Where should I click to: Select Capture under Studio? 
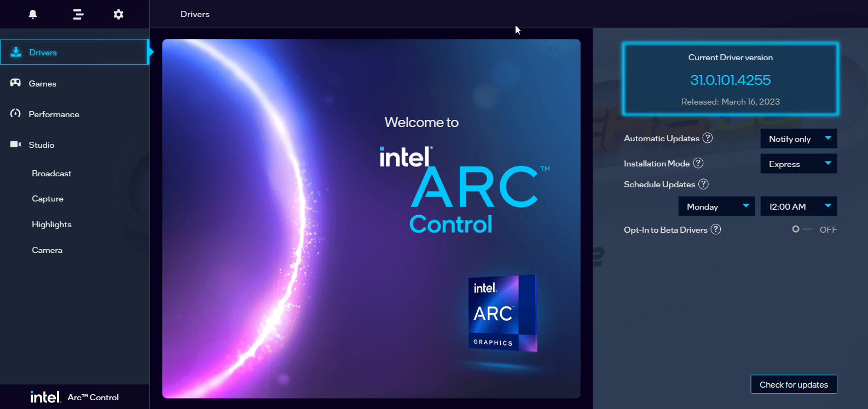pos(48,199)
